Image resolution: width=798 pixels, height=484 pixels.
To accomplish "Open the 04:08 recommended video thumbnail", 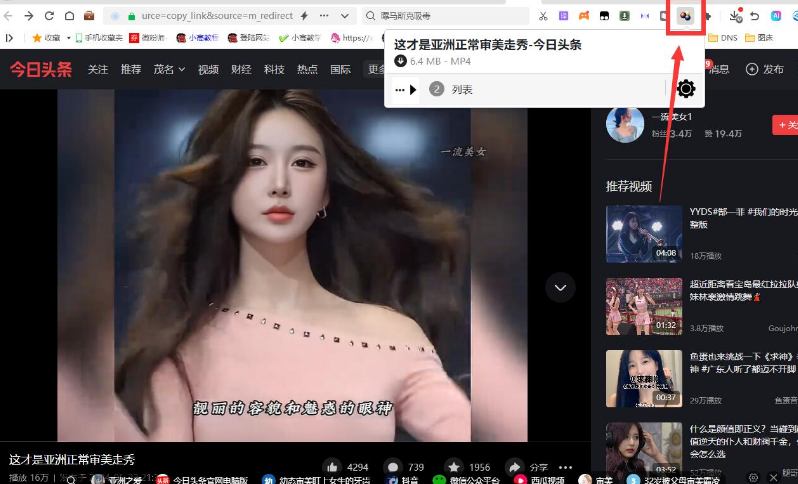I will coord(644,234).
